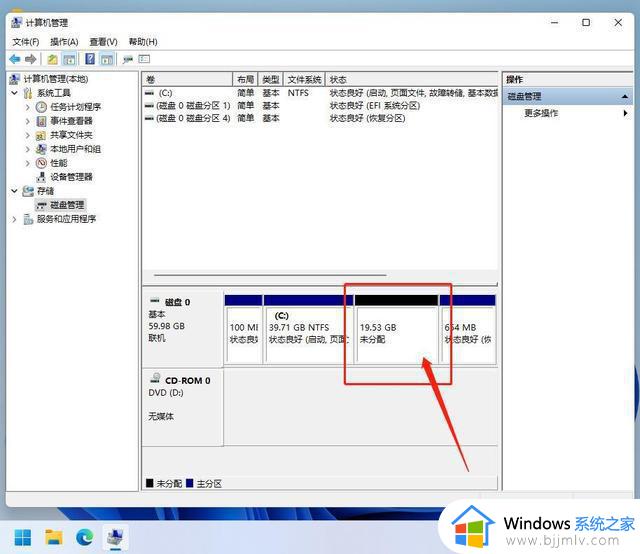
Task: Collapse the 磁盘管理 actions section arrow
Action: coord(624,97)
